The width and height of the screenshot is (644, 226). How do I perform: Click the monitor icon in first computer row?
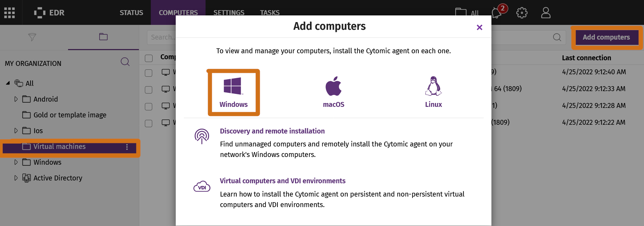[166, 72]
